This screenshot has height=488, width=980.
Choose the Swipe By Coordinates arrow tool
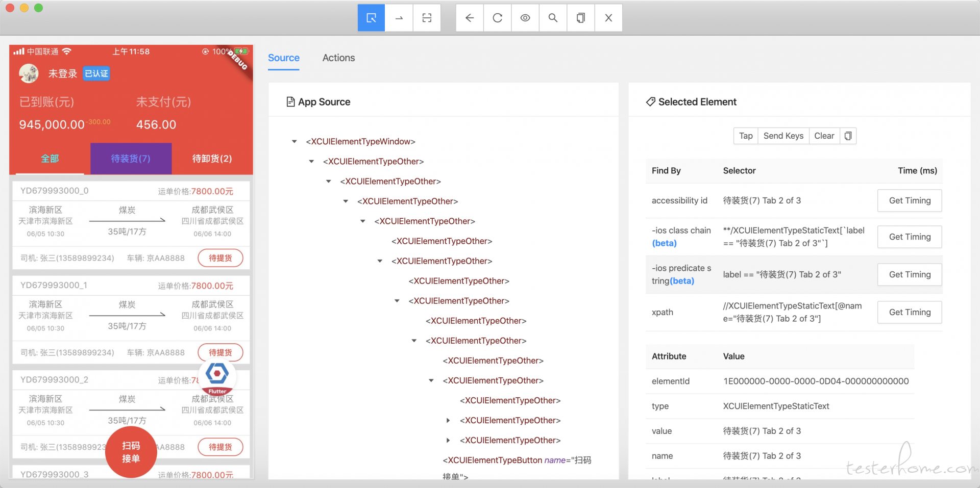[x=399, y=18]
